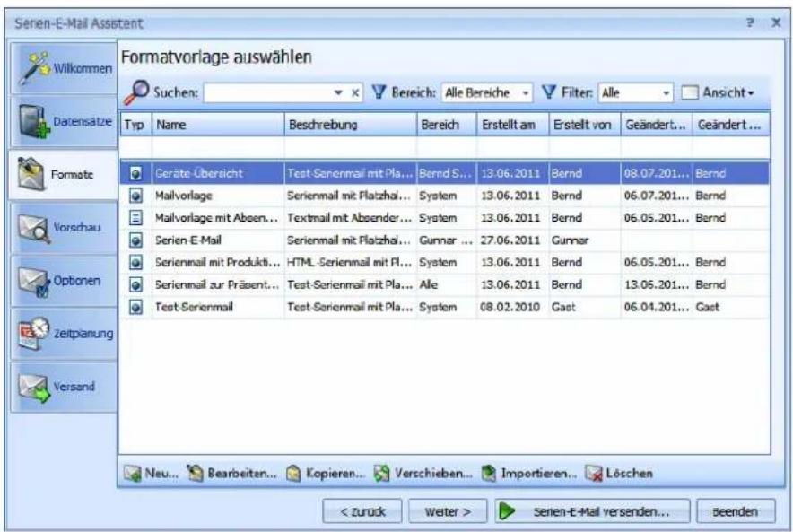Select the Serienmail zur Präsent... template name
Image resolution: width=793 pixels, height=532 pixels.
[217, 284]
